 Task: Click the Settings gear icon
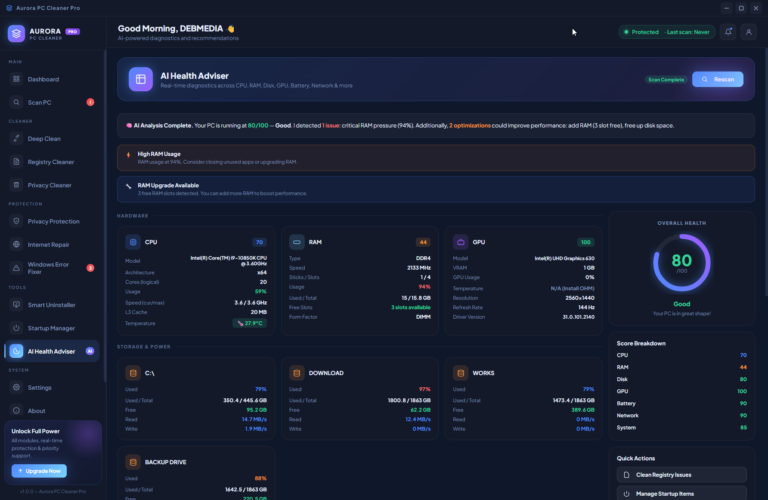tap(16, 387)
